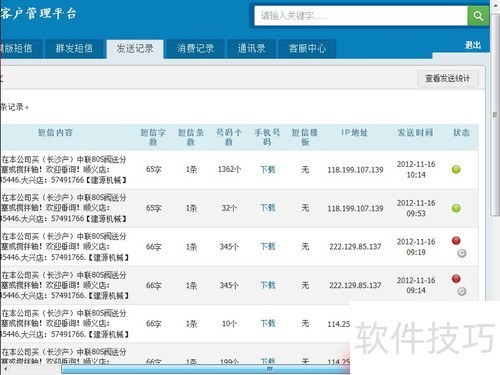This screenshot has height=375, width=500.
Task: Focus the keyword search input field
Action: [x=361, y=16]
